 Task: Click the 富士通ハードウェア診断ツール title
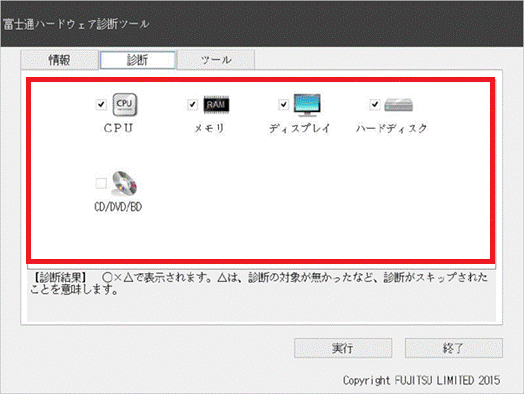coord(76,24)
